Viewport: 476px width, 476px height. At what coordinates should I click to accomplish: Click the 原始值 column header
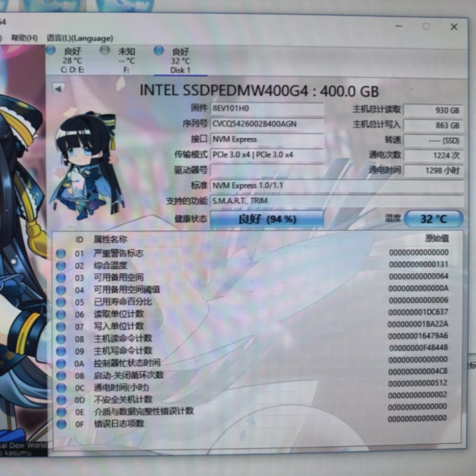click(x=437, y=238)
